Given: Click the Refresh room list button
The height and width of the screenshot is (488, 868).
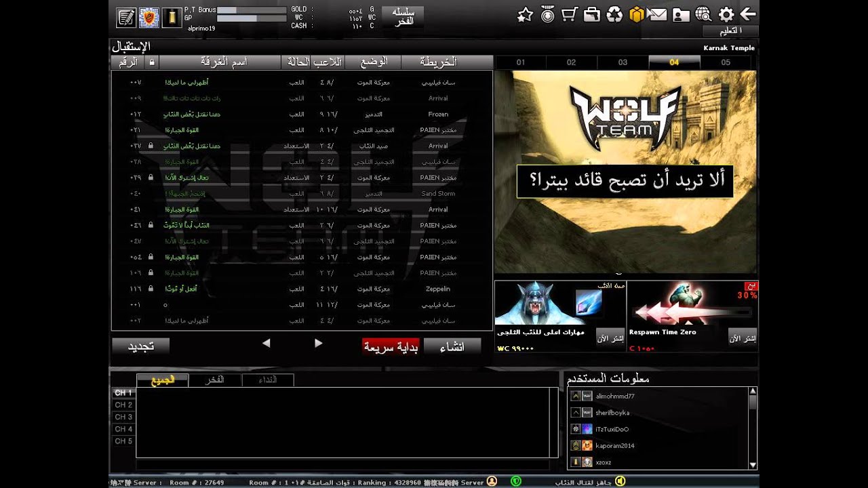Looking at the screenshot, I should point(141,346).
